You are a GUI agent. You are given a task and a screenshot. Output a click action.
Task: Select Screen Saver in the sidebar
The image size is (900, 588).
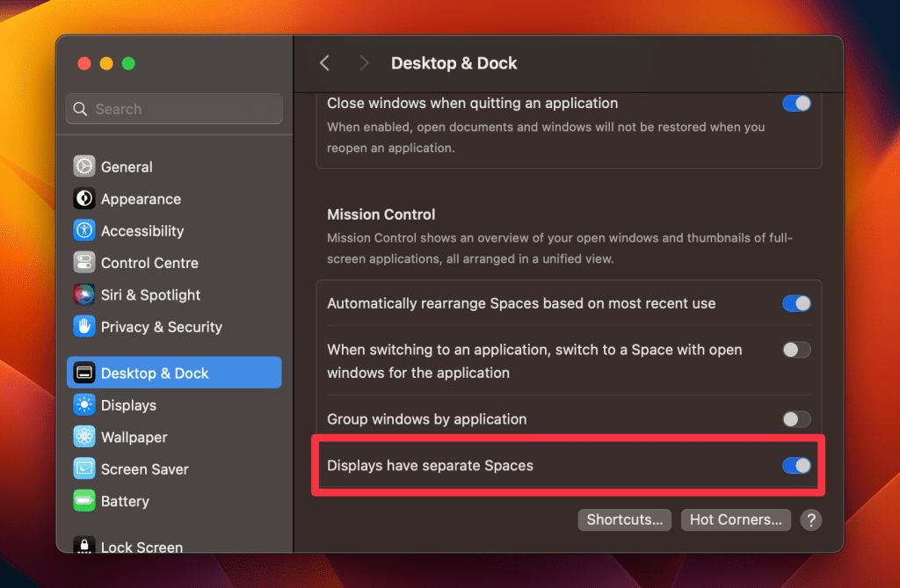144,469
